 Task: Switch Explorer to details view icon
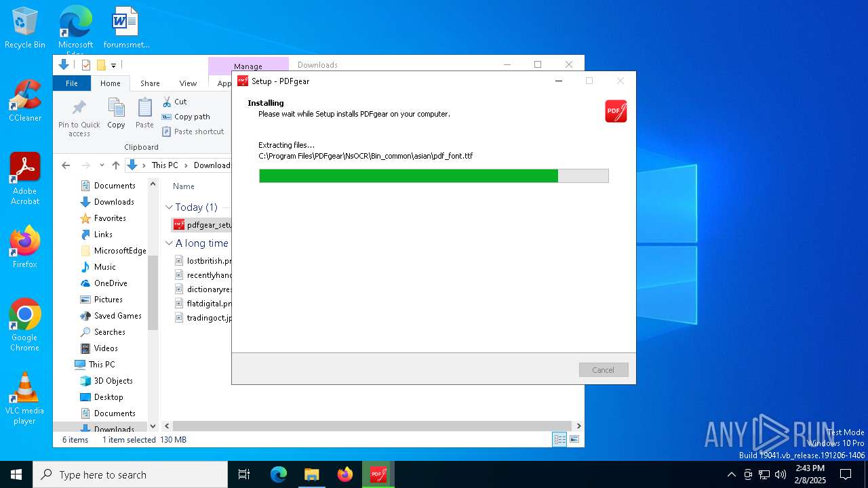click(559, 440)
